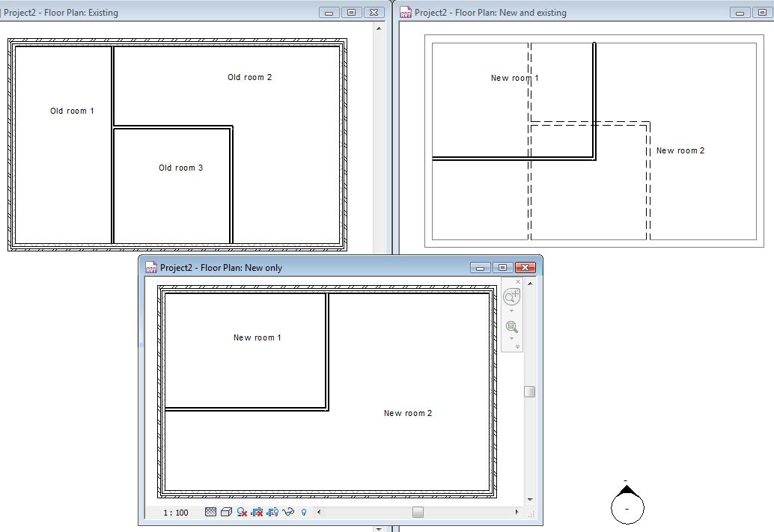Close the New only window with red X

tap(525, 267)
